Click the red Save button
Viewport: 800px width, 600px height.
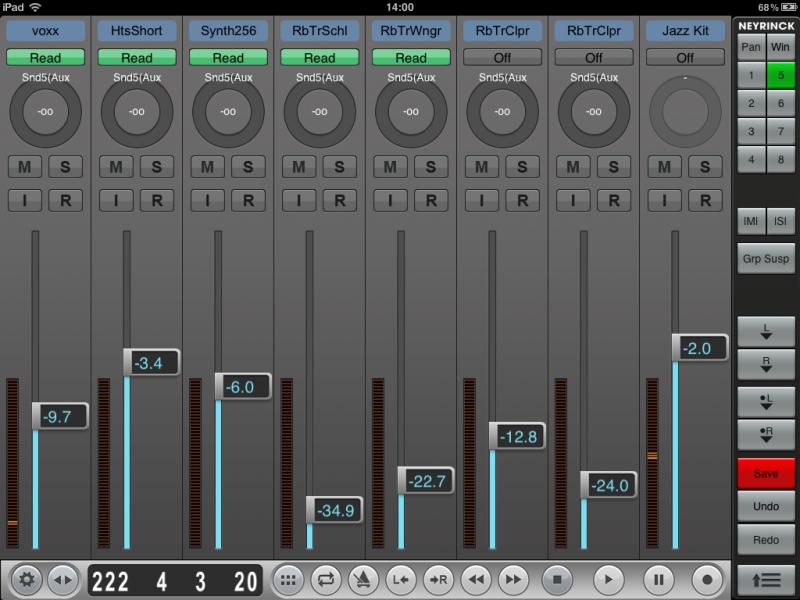tap(766, 473)
